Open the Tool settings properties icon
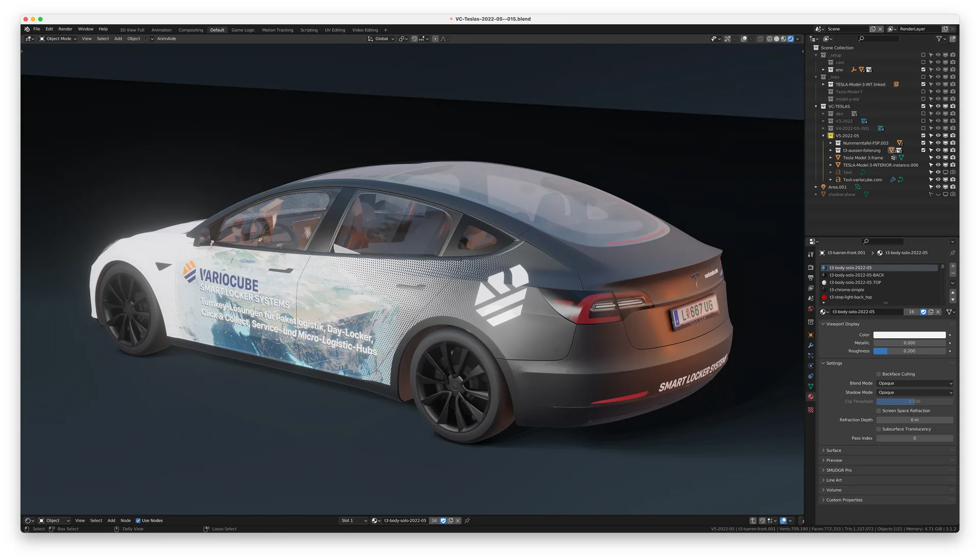980x560 pixels. 811,254
